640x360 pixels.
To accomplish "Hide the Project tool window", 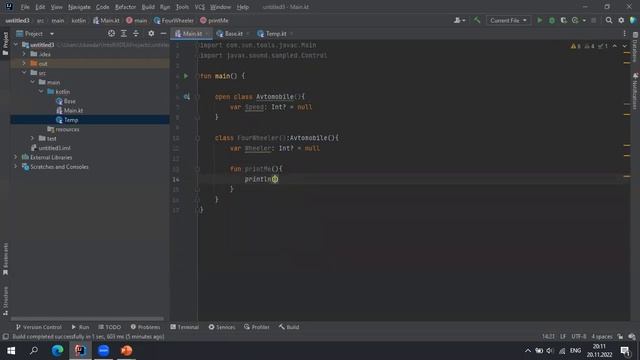I will tap(163, 33).
